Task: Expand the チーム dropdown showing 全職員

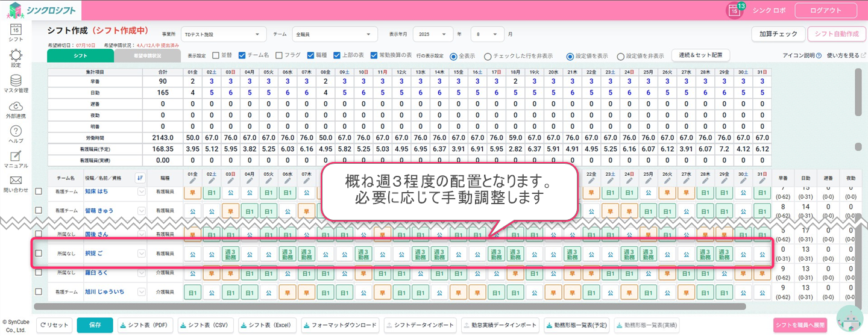Action: point(335,34)
